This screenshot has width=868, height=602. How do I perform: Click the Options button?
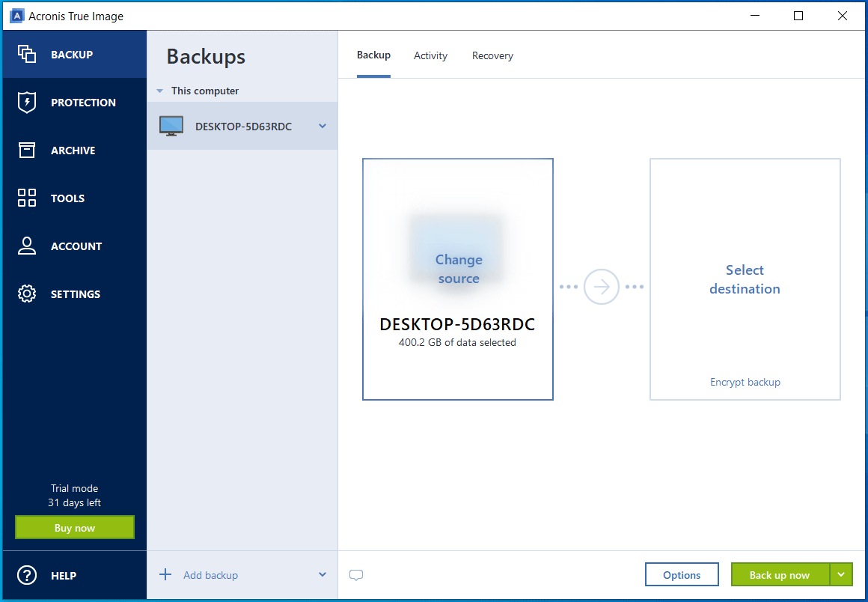[x=682, y=575]
